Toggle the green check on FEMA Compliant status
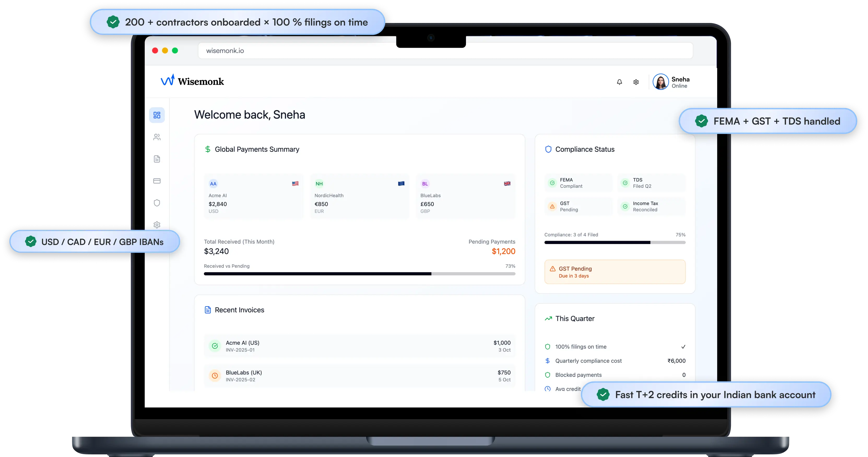This screenshot has width=868, height=457. 552,183
